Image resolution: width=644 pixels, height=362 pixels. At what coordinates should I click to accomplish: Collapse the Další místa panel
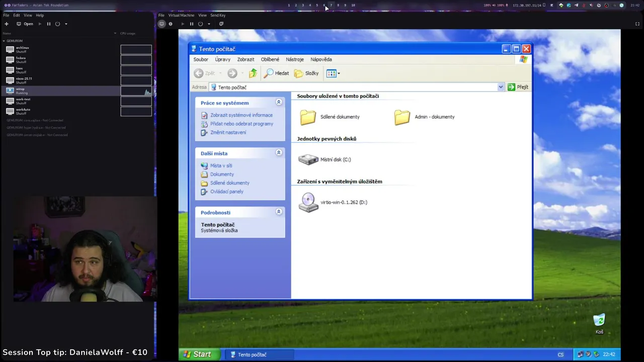point(279,153)
